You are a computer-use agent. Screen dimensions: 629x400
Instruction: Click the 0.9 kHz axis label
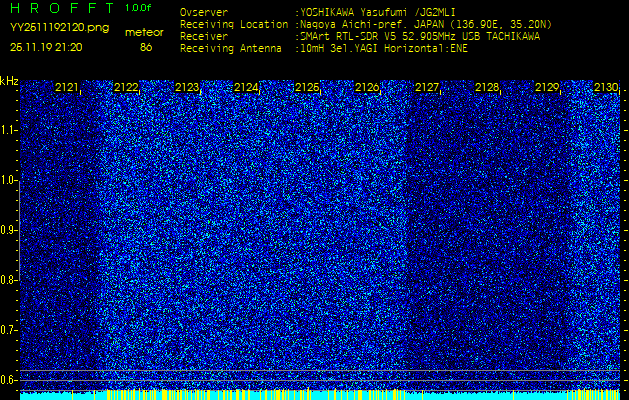8,230
